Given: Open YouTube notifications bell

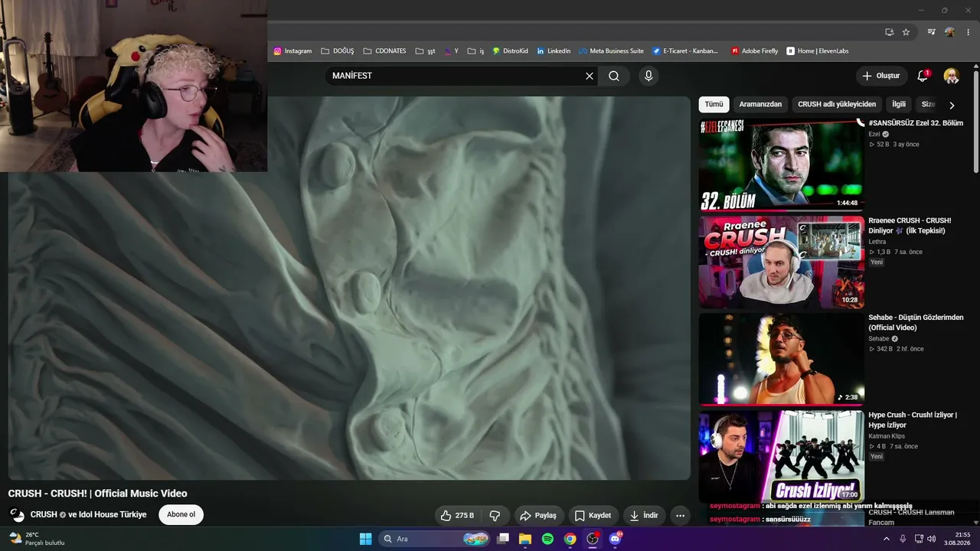Looking at the screenshot, I should tap(923, 76).
